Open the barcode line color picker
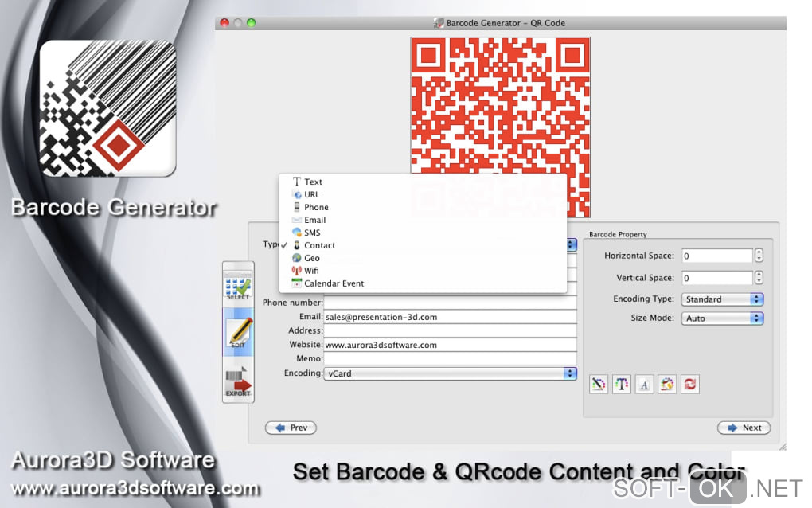812x508 pixels. pos(599,385)
